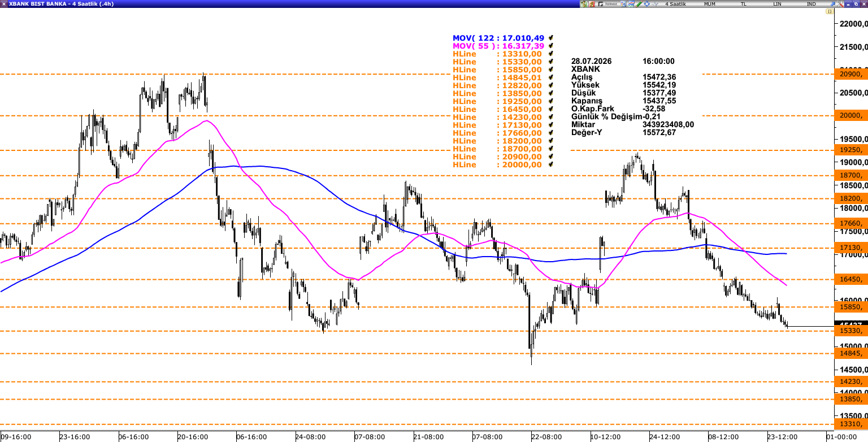Open the TL currency selector

[744, 4]
